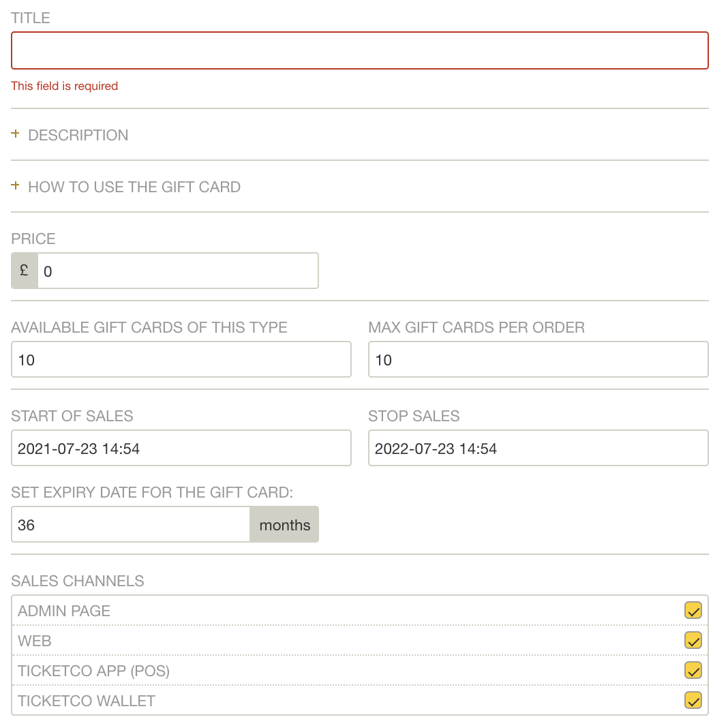Image resolution: width=728 pixels, height=728 pixels.
Task: Click the Web channel row label
Action: click(34, 641)
